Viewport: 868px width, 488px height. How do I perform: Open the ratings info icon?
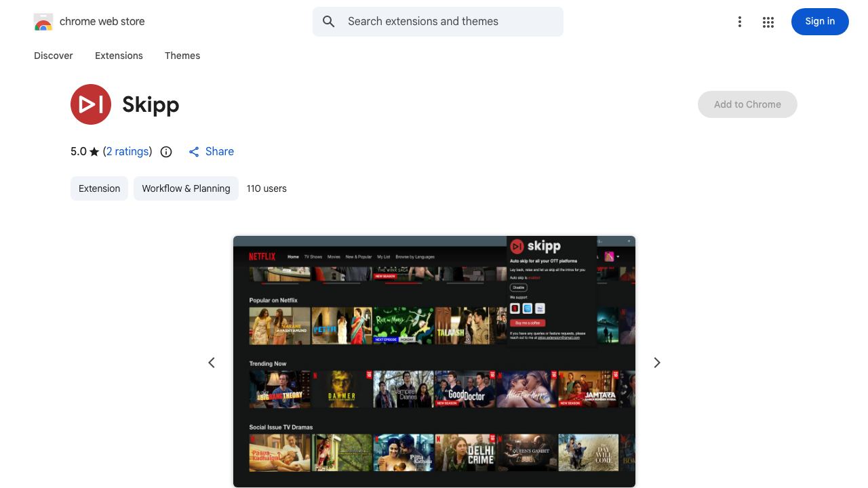tap(166, 152)
